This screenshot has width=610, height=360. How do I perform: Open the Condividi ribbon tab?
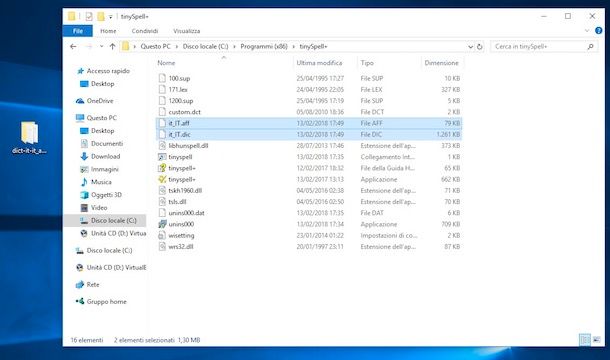pos(145,31)
